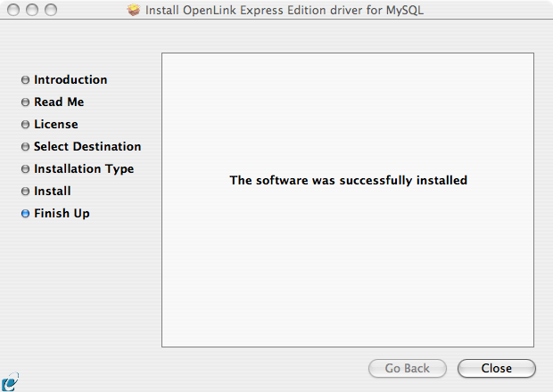Select the Introduction step bullet

pos(25,80)
